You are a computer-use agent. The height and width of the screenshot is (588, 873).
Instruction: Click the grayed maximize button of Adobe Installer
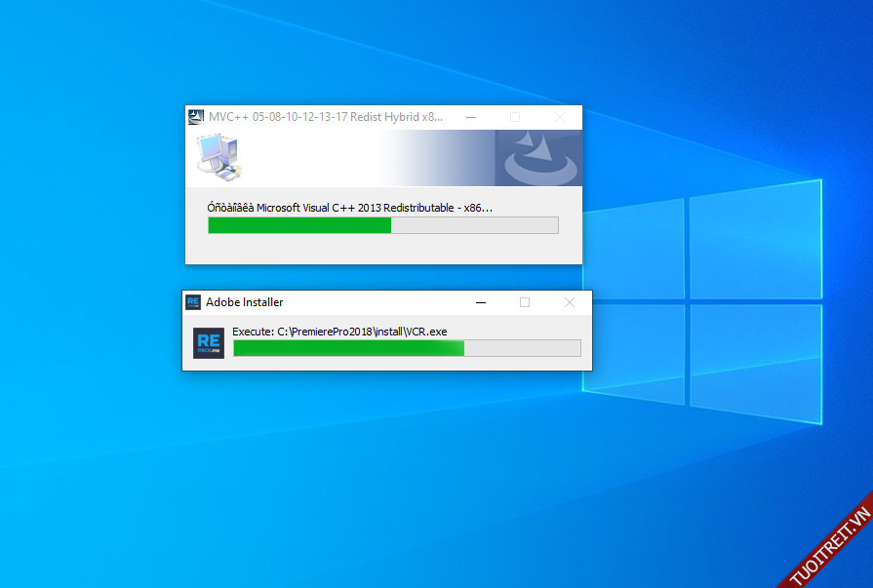point(525,302)
